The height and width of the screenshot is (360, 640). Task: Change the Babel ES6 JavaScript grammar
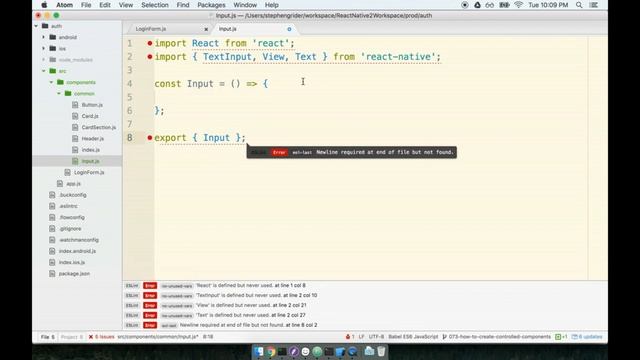[413, 337]
